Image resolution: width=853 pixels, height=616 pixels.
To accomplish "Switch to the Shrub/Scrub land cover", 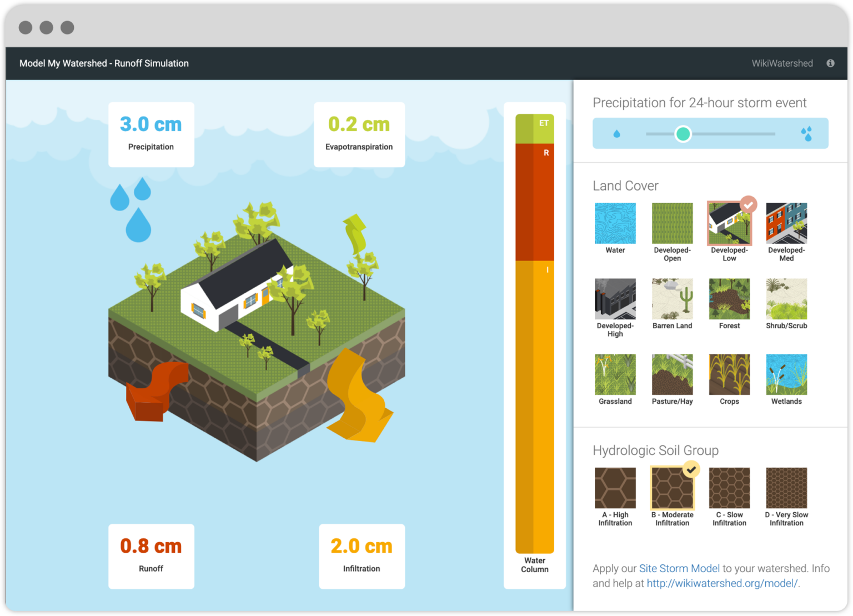I will coord(786,298).
